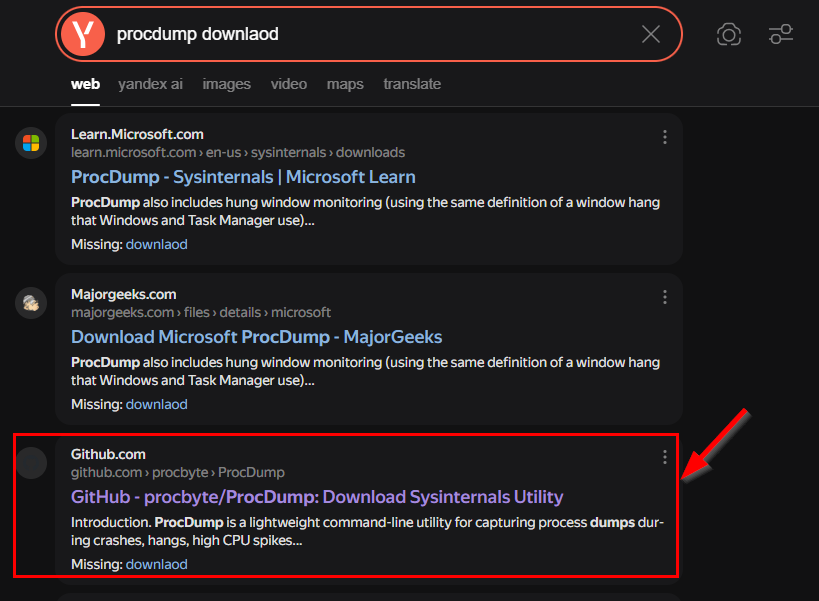Open the ProcDump Sysinternals Microsoft Learn result
Viewport: 819px width, 601px height.
pyautogui.click(x=243, y=176)
